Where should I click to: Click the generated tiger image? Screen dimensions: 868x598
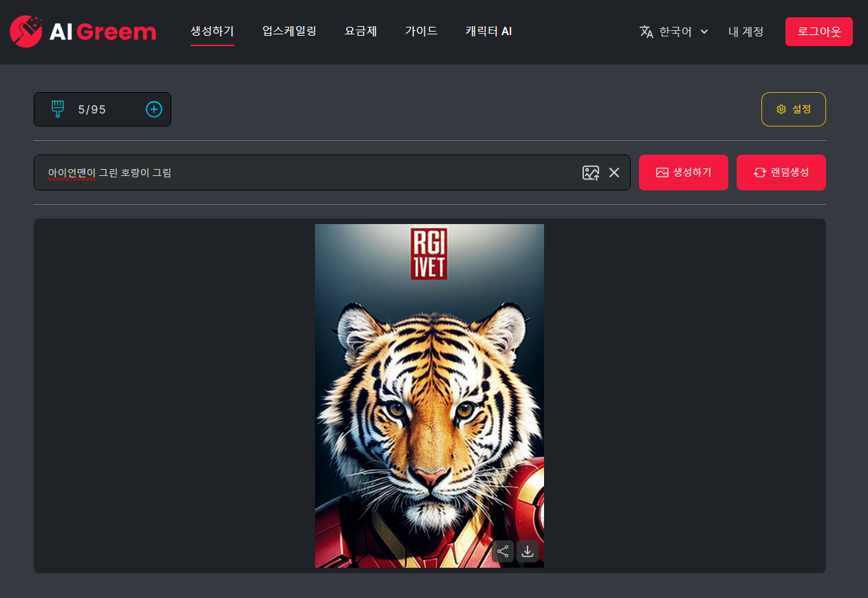[x=429, y=396]
